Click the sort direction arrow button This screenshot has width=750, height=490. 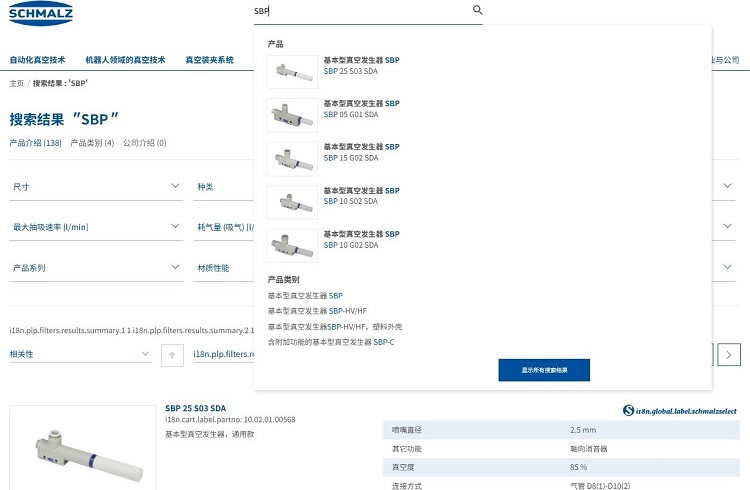pyautogui.click(x=172, y=355)
